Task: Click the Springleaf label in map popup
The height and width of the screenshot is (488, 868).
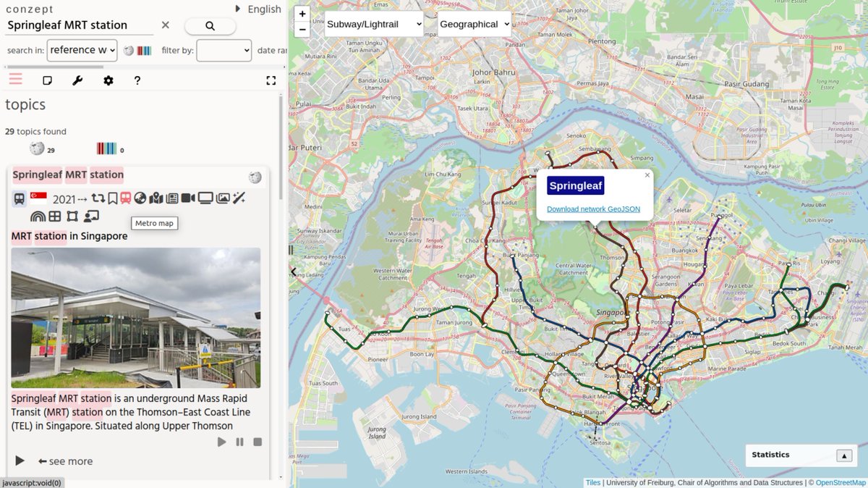Action: (576, 185)
